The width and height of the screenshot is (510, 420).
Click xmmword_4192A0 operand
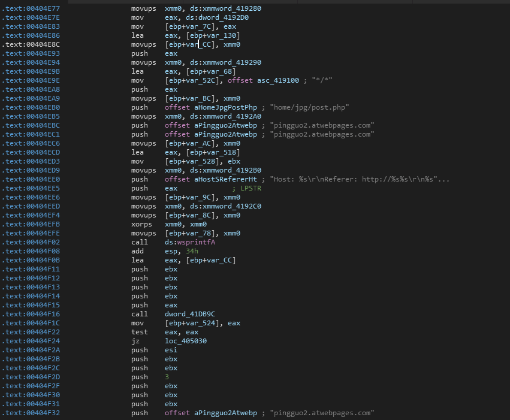(232, 116)
